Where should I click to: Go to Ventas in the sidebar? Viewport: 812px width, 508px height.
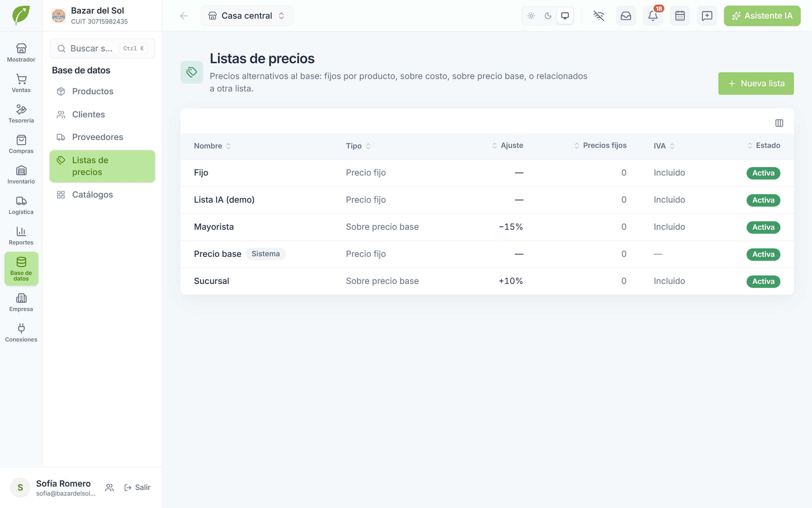point(21,83)
